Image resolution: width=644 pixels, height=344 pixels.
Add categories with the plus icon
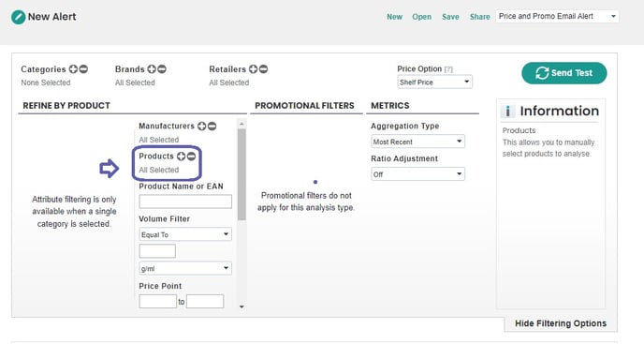pyautogui.click(x=73, y=69)
